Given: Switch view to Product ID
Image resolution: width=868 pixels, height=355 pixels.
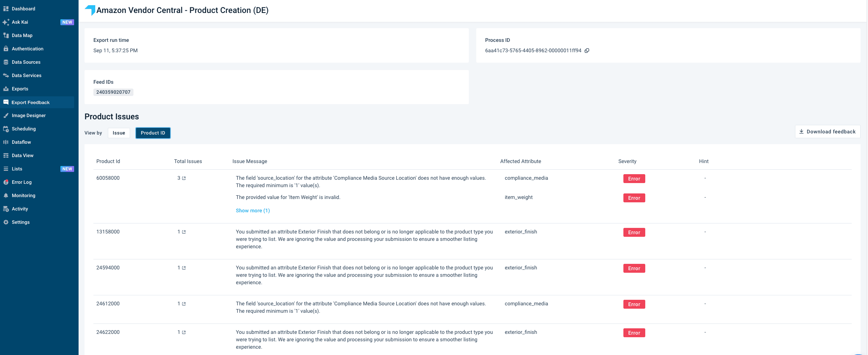Looking at the screenshot, I should tap(153, 133).
